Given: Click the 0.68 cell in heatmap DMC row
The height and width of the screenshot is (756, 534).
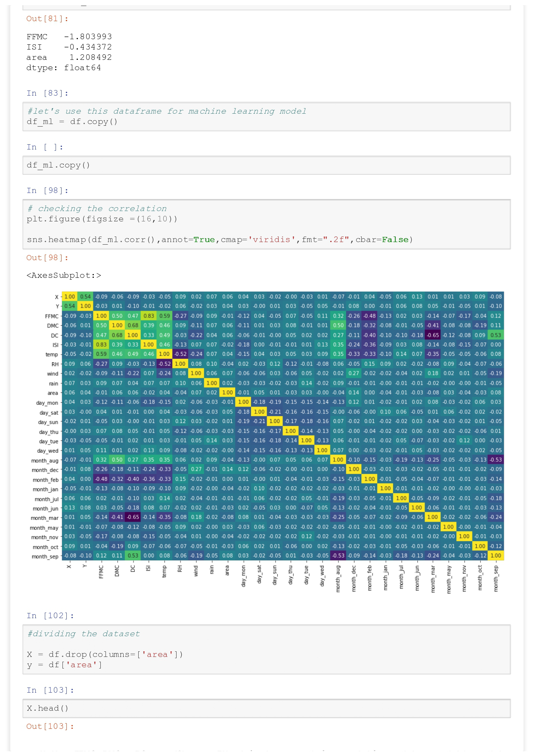Looking at the screenshot, I should (133, 325).
